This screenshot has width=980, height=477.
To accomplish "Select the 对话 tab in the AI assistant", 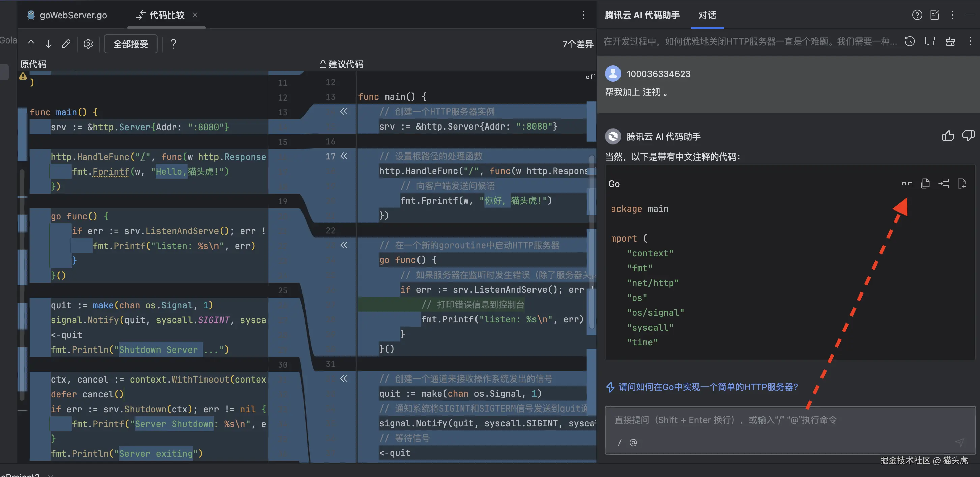I will (x=707, y=16).
